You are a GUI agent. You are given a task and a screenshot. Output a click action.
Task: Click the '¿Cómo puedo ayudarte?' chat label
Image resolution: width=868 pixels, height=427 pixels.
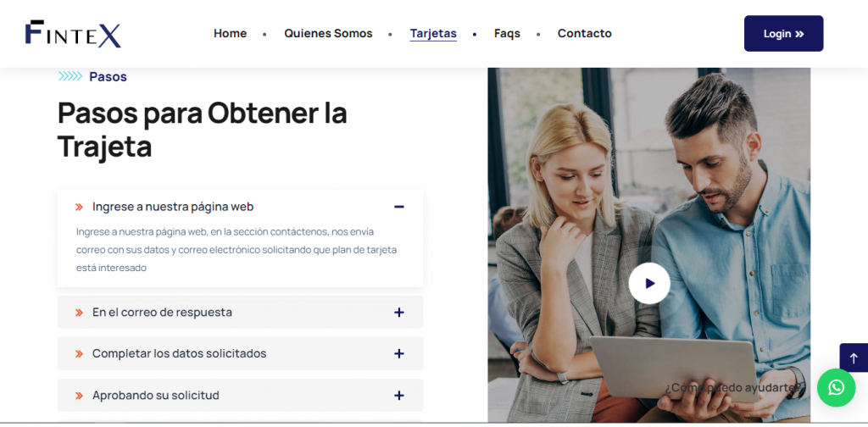(x=734, y=388)
